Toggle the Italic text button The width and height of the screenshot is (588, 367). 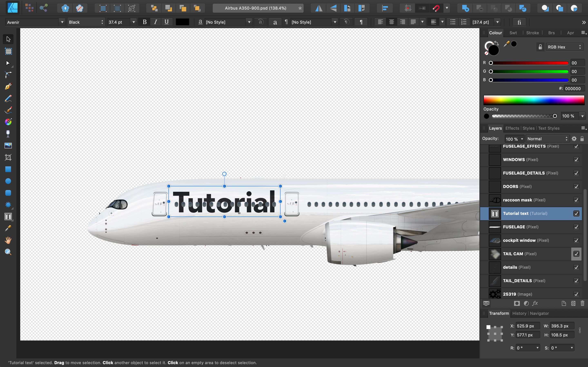(x=156, y=22)
